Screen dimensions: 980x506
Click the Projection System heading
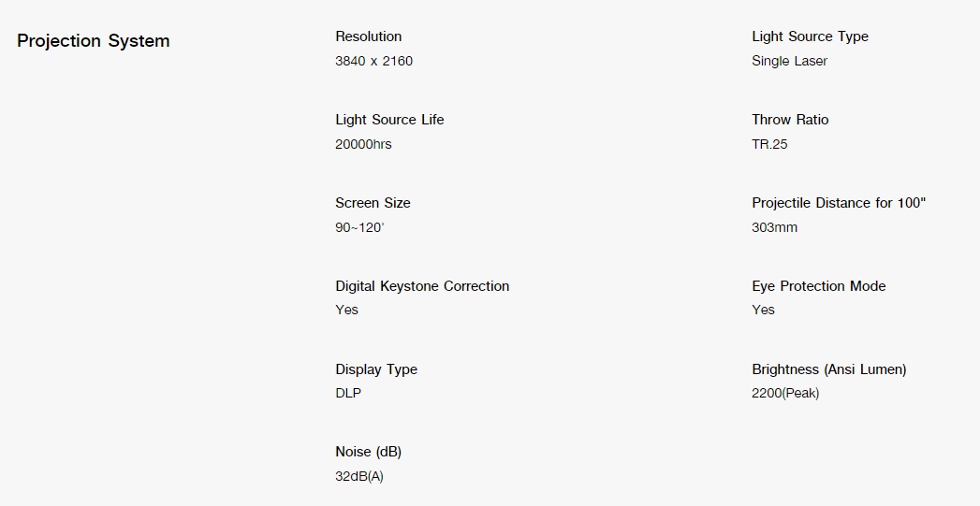tap(93, 41)
